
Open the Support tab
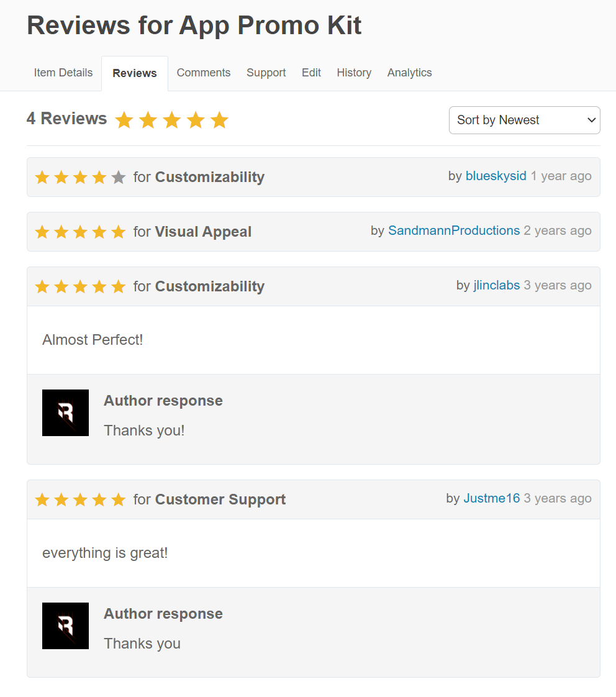coord(266,73)
